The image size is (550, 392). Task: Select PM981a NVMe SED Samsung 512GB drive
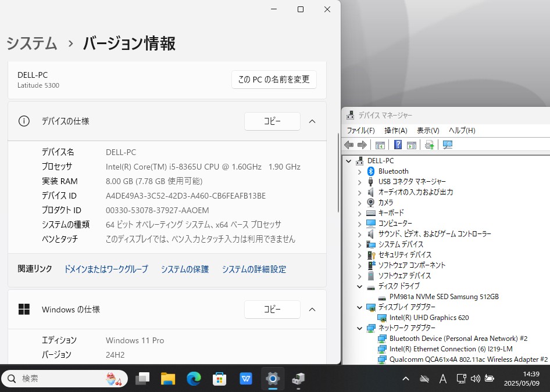[x=444, y=297]
